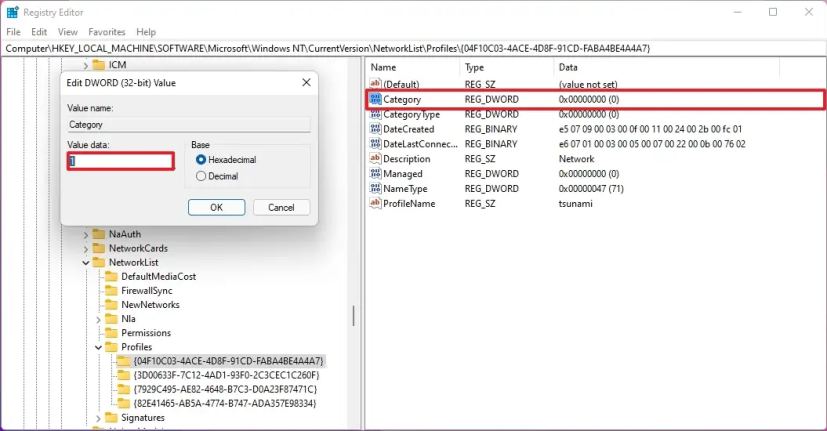
Task: Click the tree pane vertical scrollbar thumb
Action: 353,315
